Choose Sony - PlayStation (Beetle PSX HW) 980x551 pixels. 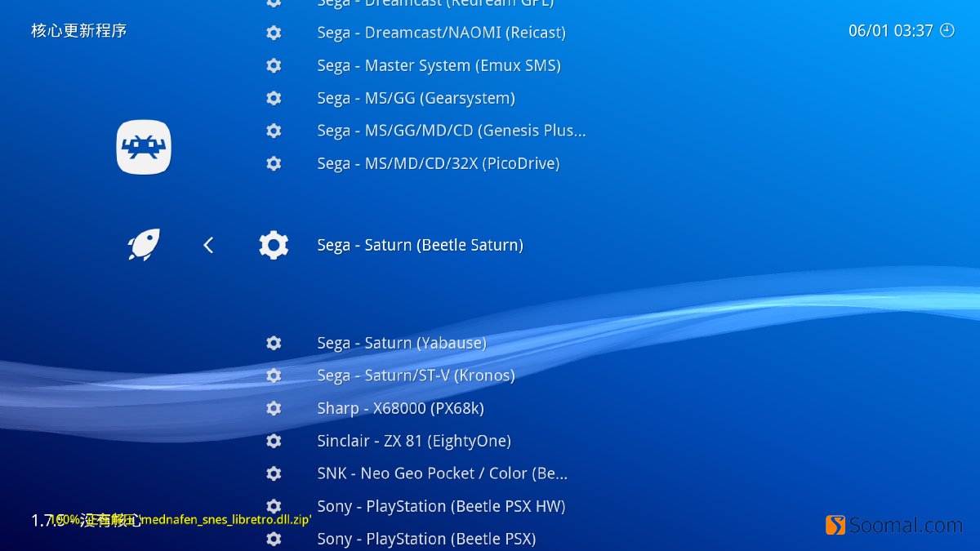coord(441,506)
